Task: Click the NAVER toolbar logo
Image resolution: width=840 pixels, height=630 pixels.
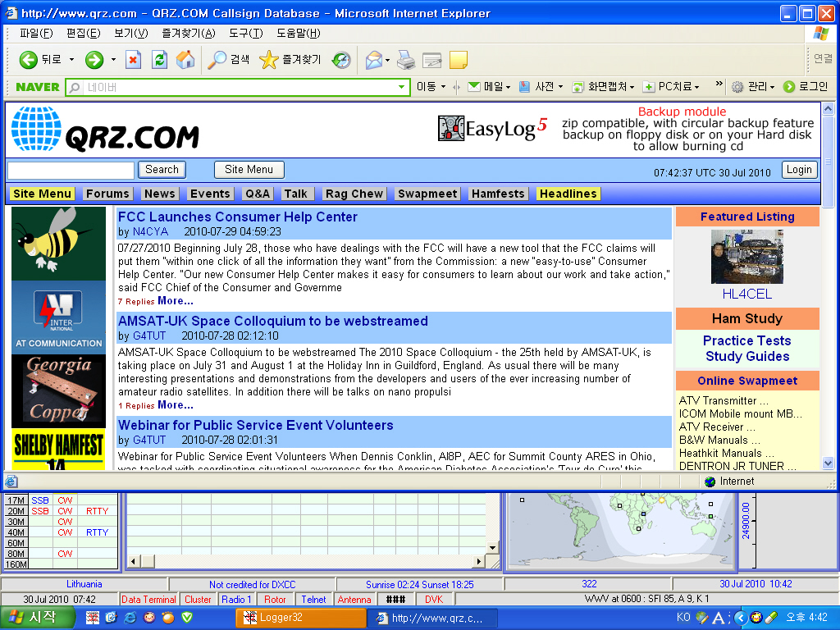Action: [x=38, y=87]
